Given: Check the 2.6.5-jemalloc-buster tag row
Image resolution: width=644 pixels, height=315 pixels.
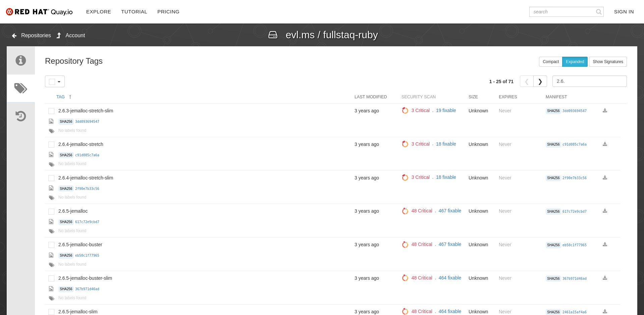Looking at the screenshot, I should [51, 245].
